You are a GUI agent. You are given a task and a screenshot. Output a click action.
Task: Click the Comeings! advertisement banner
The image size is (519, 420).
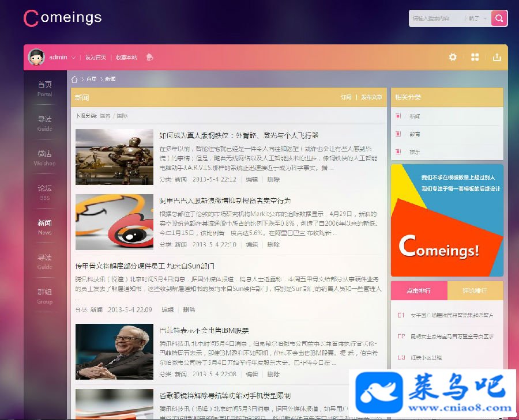(x=447, y=220)
